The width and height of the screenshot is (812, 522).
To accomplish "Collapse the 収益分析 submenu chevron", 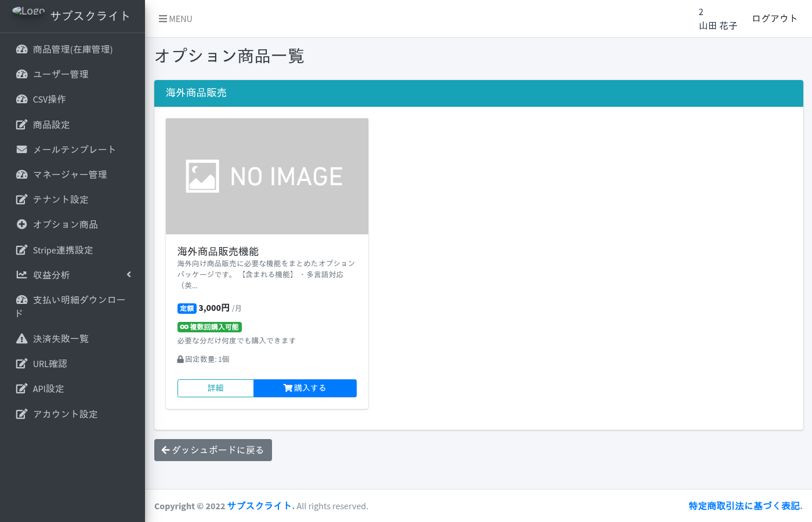I will (x=128, y=274).
